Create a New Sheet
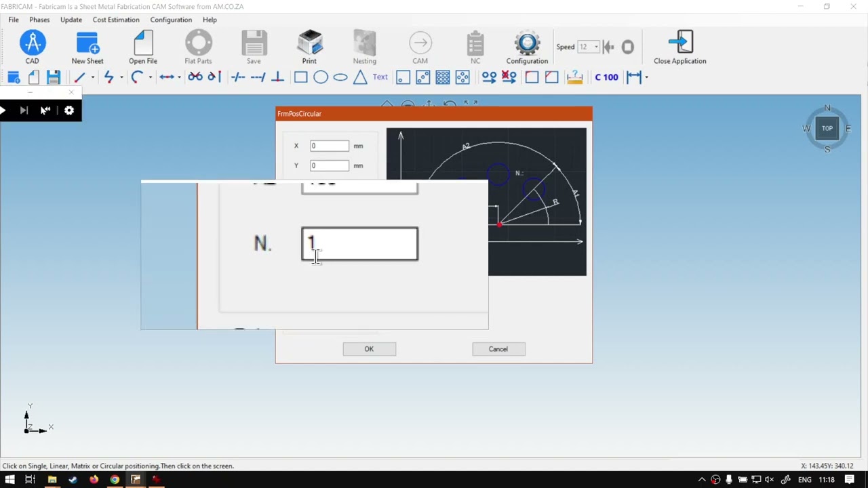The width and height of the screenshot is (868, 488). (87, 43)
